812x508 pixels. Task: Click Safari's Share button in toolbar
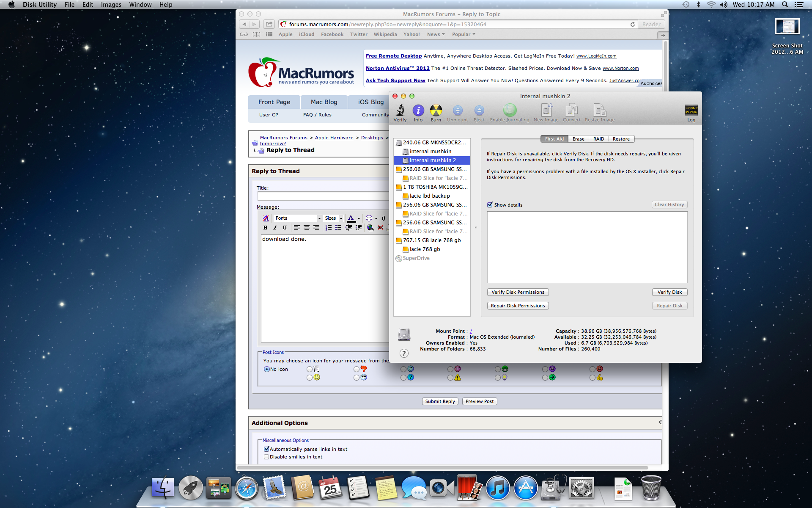point(269,24)
